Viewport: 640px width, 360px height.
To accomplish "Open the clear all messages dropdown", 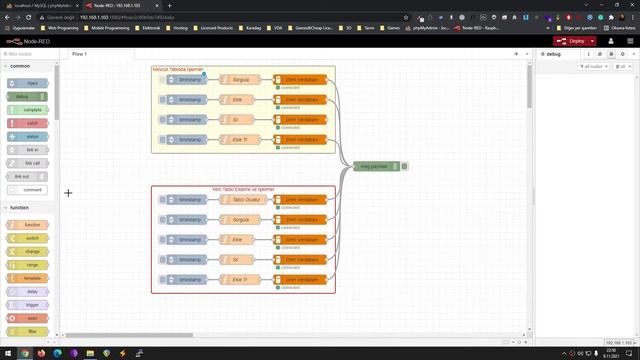I will [623, 66].
